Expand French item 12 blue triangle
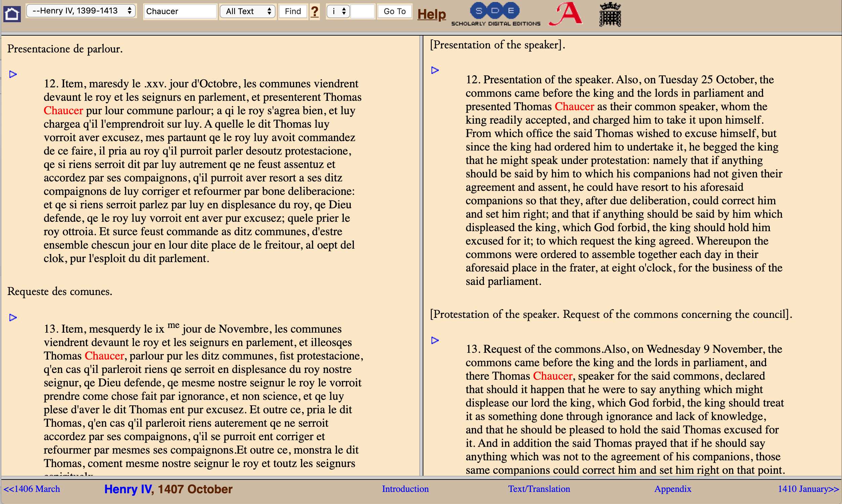The height and width of the screenshot is (504, 842). click(13, 74)
